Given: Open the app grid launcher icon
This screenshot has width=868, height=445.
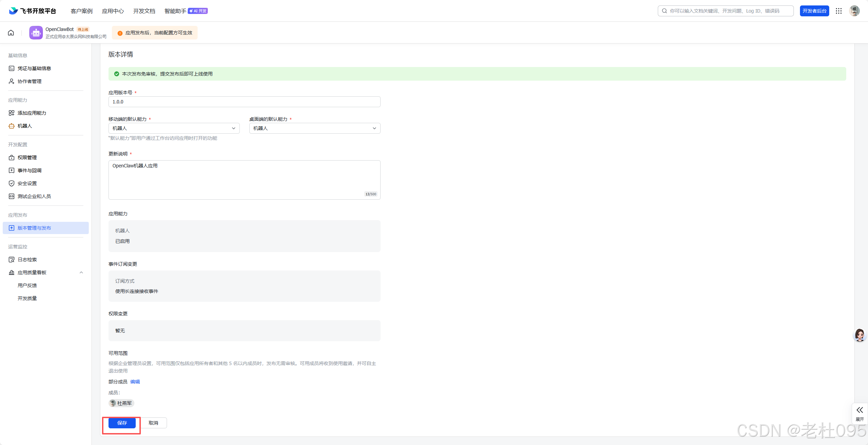Looking at the screenshot, I should (839, 11).
